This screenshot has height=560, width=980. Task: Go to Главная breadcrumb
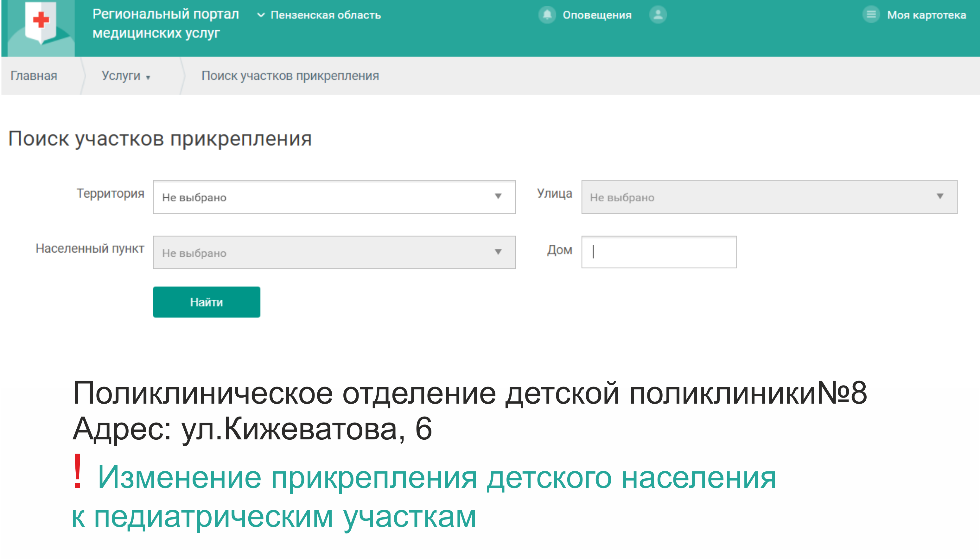click(34, 76)
